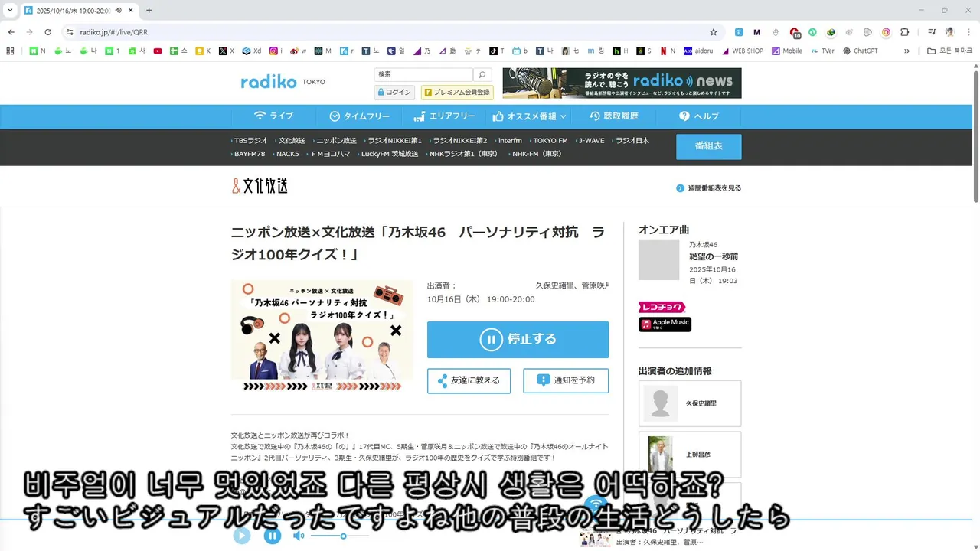Screen dimensions: 980x551
Task: Open the ChatGPT bookmark
Action: 861,51
